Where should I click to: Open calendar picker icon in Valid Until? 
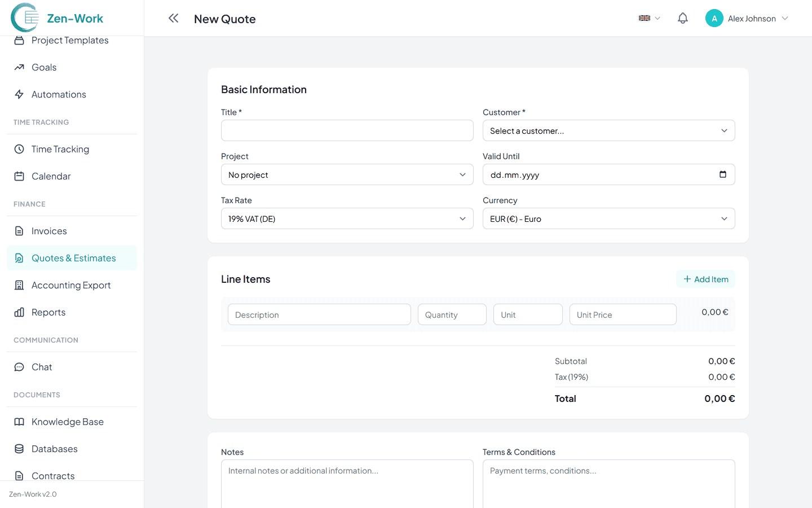(722, 174)
